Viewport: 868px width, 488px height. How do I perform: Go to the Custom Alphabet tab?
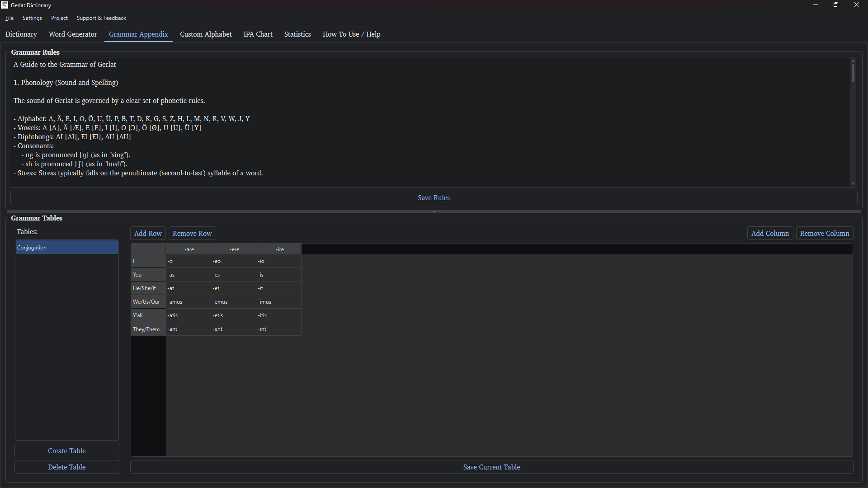(x=206, y=34)
